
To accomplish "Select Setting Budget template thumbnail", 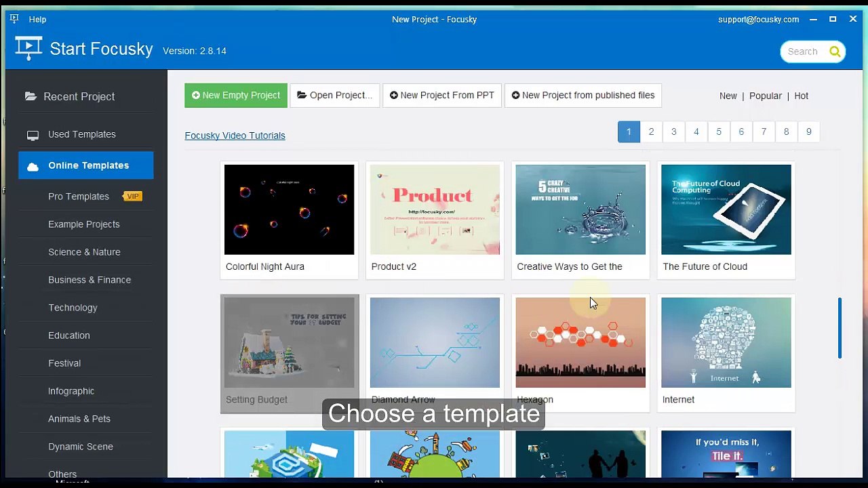I will 289,342.
